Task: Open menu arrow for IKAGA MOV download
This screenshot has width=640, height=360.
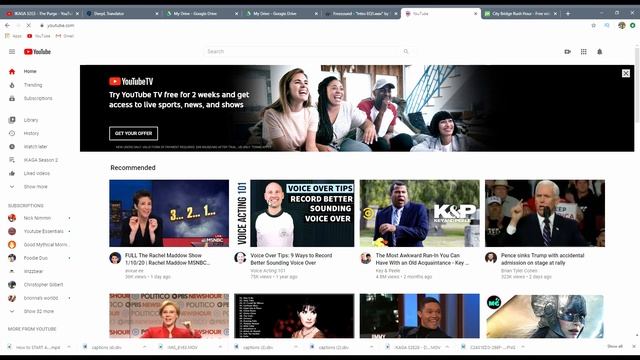Action: point(447,347)
